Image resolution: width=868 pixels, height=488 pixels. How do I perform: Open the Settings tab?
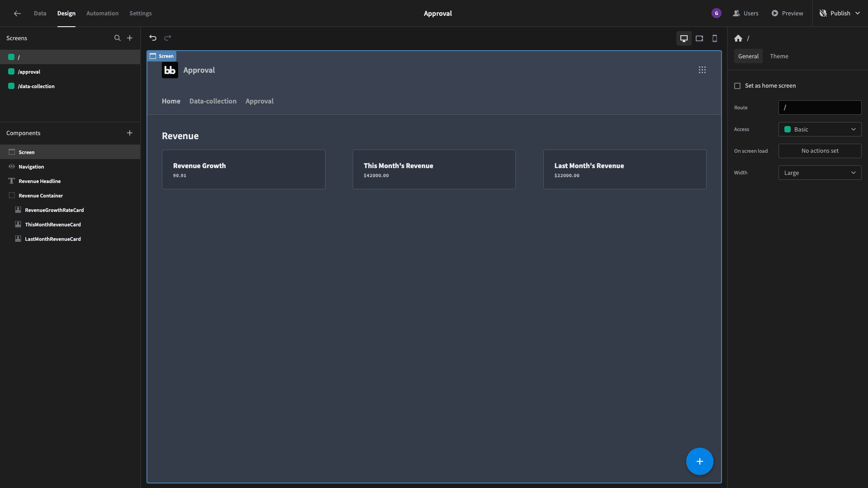[141, 14]
